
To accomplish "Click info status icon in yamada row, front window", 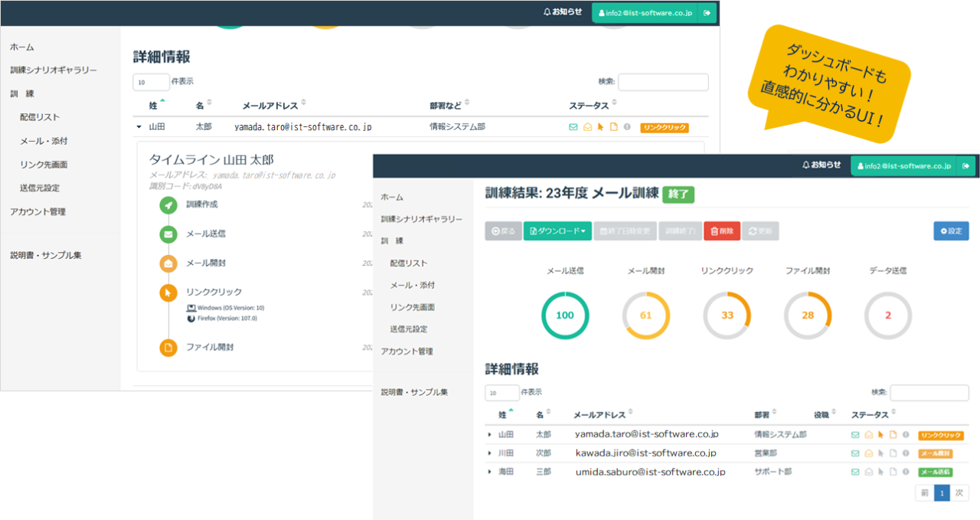I will click(905, 434).
